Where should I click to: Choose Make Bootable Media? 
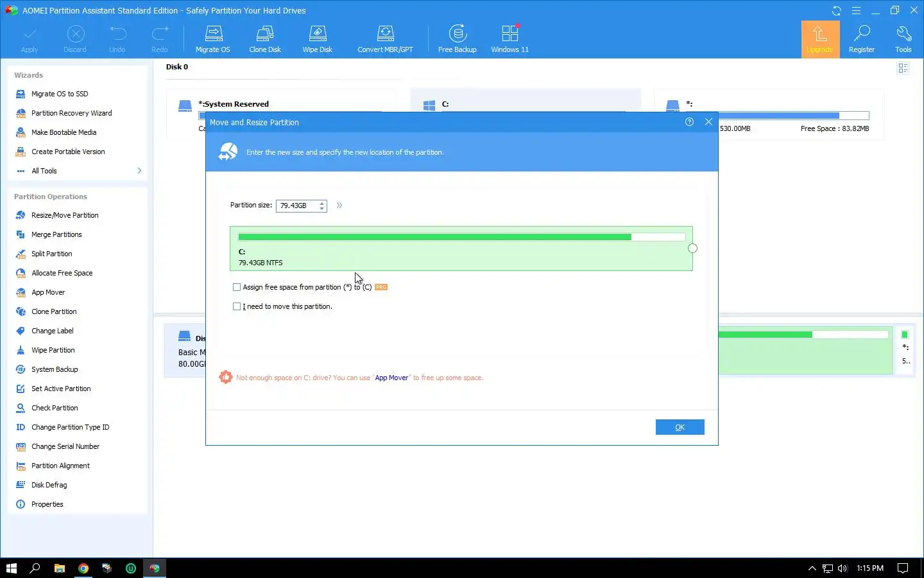coord(64,132)
